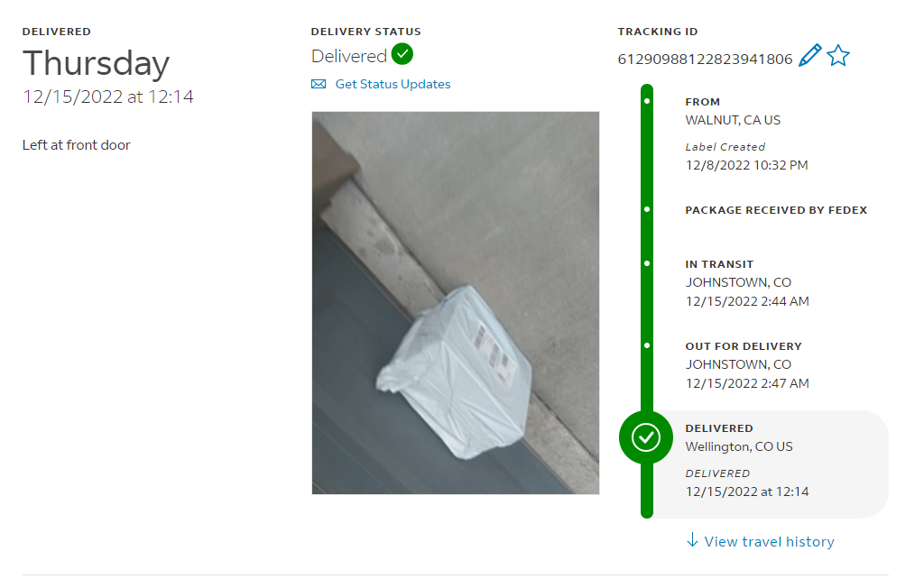The image size is (924, 588).
Task: Click the down arrow beside View travel history
Action: click(692, 540)
